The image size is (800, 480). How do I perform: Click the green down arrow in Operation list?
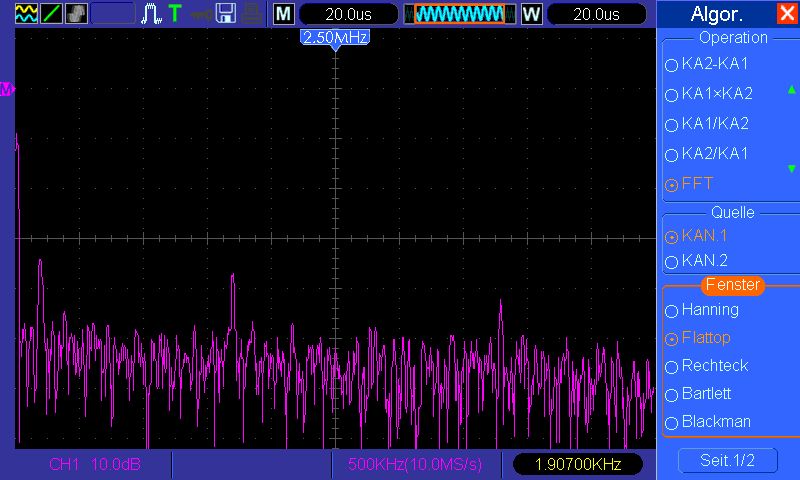791,168
